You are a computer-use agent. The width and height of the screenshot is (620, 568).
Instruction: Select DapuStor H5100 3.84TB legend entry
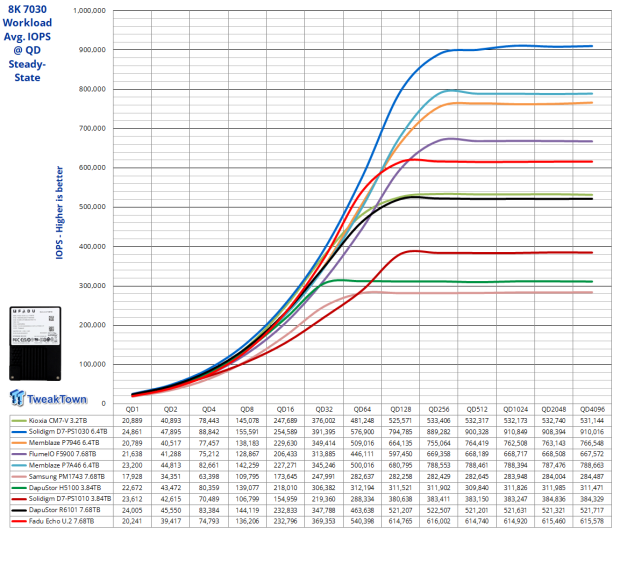pos(61,488)
